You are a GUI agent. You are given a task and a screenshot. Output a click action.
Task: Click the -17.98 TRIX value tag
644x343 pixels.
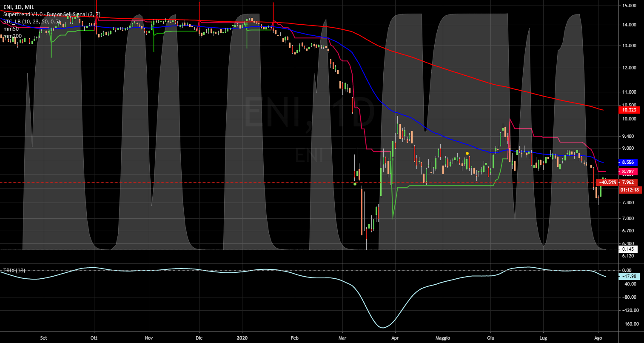tap(629, 276)
